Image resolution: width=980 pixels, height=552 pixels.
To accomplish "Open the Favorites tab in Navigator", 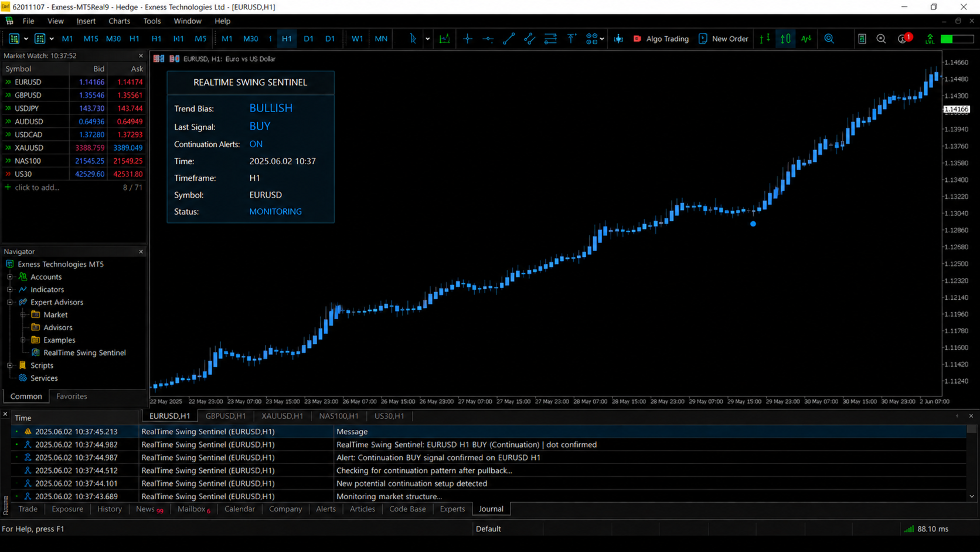I will pos(72,397).
